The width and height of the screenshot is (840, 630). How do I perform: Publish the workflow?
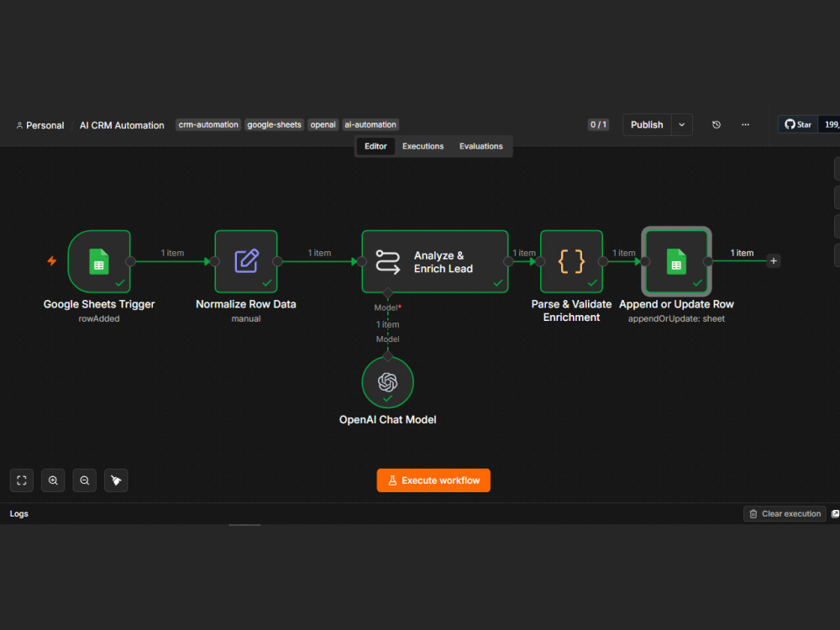click(647, 125)
